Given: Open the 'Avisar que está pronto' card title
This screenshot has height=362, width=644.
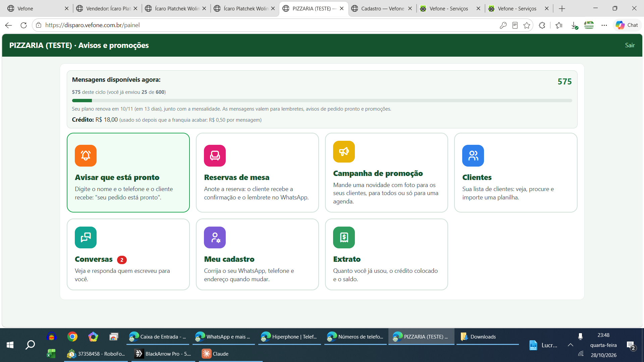Looking at the screenshot, I should [x=117, y=177].
